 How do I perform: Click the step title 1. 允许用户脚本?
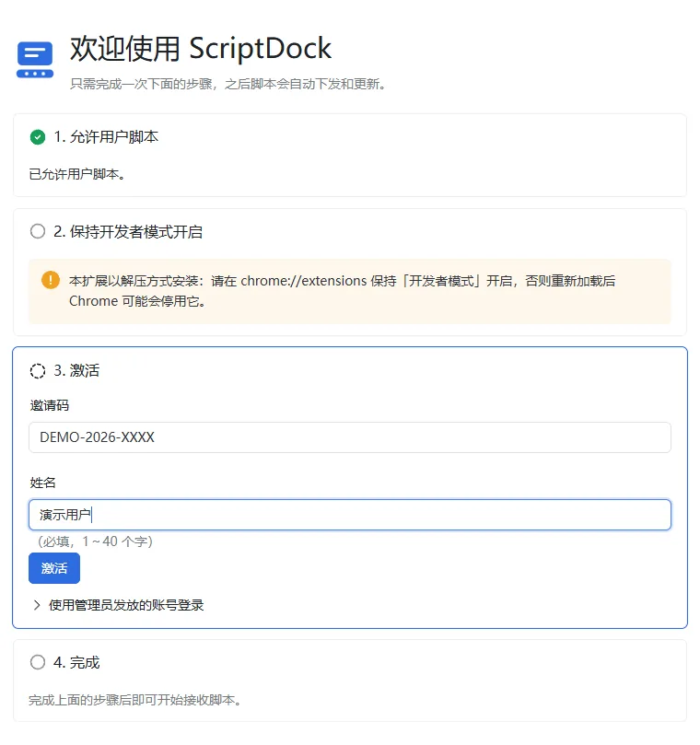106,137
